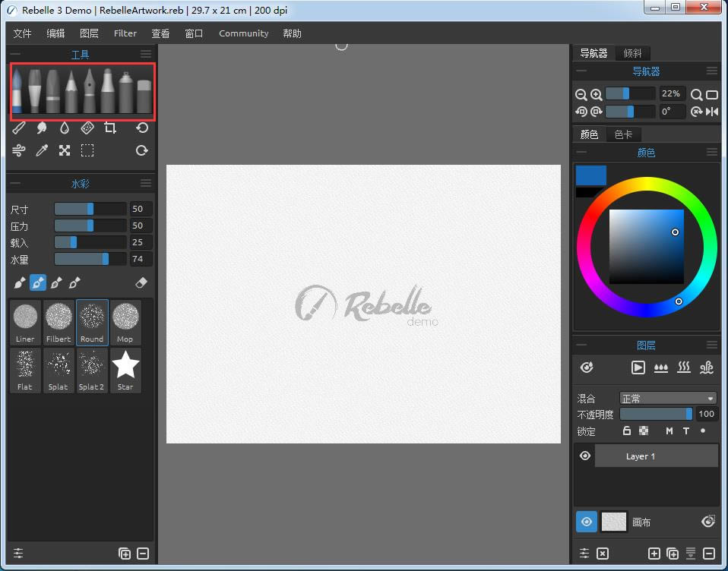Viewport: 728px width, 571px height.
Task: Collapse the 水彩 panel with its dash
Action: [15, 183]
